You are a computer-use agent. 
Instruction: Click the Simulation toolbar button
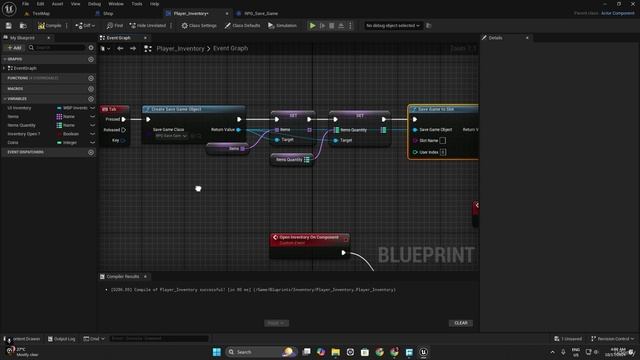click(x=282, y=26)
